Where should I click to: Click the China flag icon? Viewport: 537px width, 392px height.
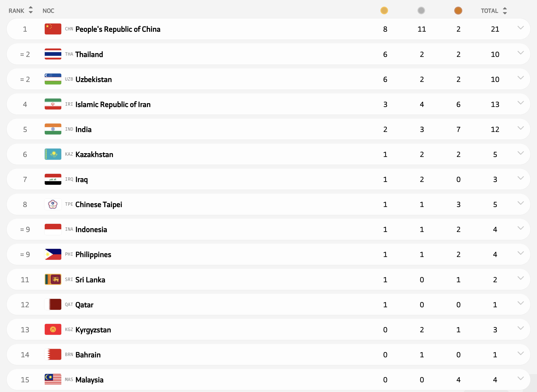point(53,29)
